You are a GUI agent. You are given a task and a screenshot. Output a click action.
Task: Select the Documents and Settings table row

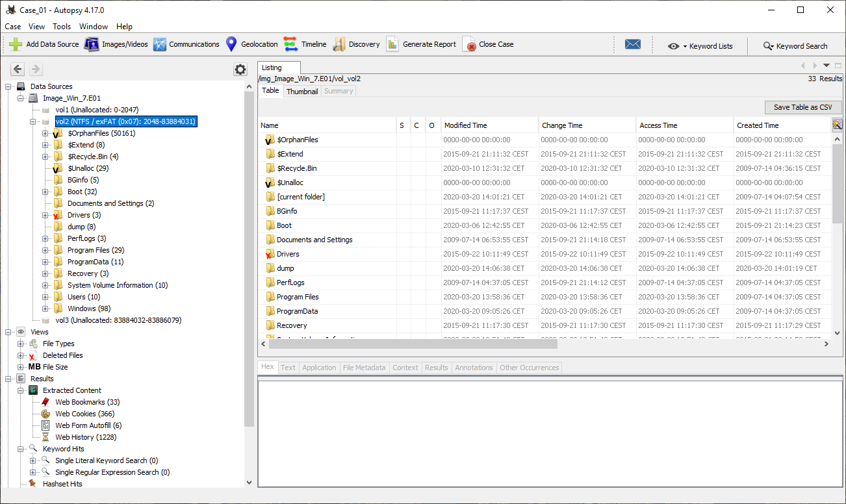coord(545,240)
